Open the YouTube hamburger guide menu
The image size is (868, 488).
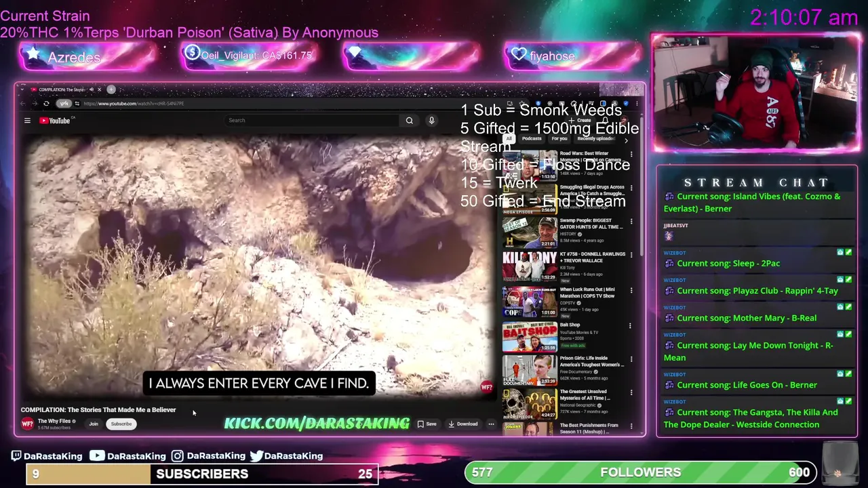pos(27,121)
